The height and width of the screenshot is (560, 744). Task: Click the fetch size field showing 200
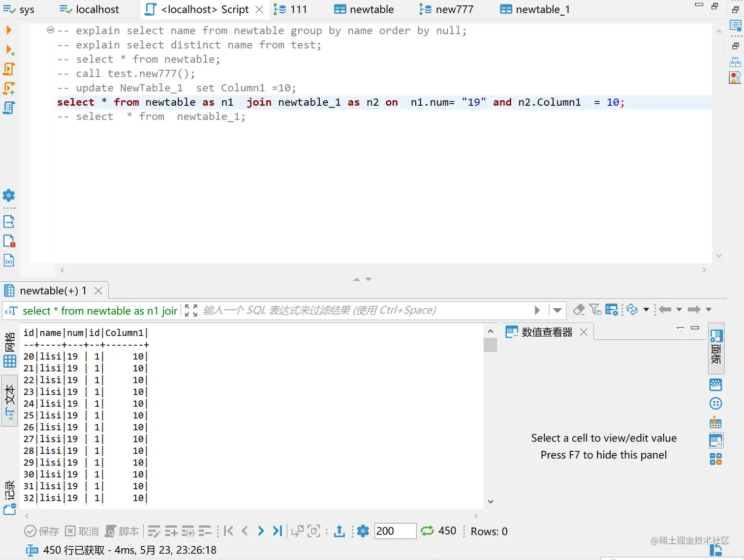point(395,531)
